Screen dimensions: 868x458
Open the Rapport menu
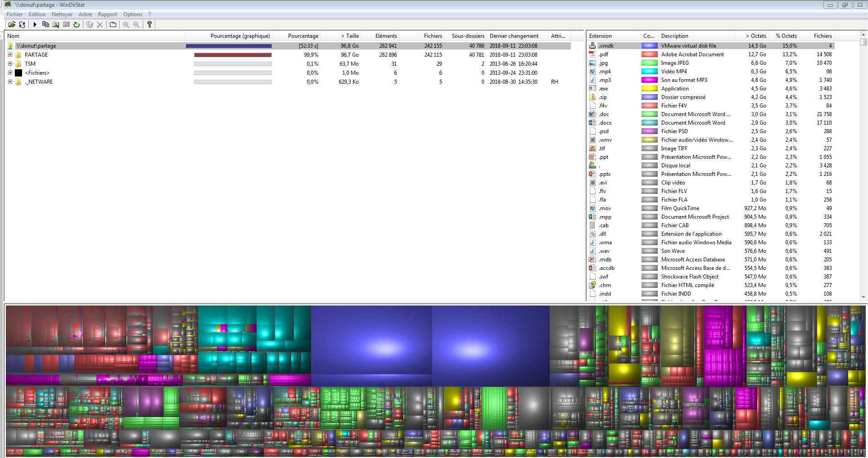(x=108, y=14)
